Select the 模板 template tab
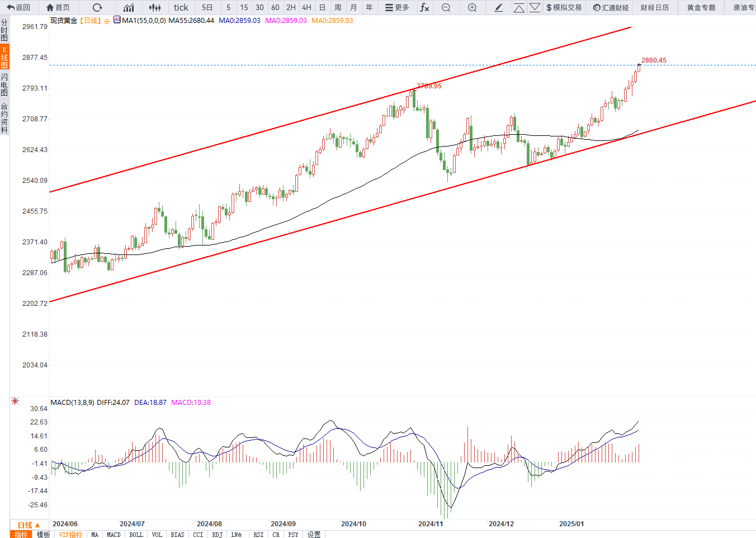Image resolution: width=756 pixels, height=538 pixels. tap(44, 535)
